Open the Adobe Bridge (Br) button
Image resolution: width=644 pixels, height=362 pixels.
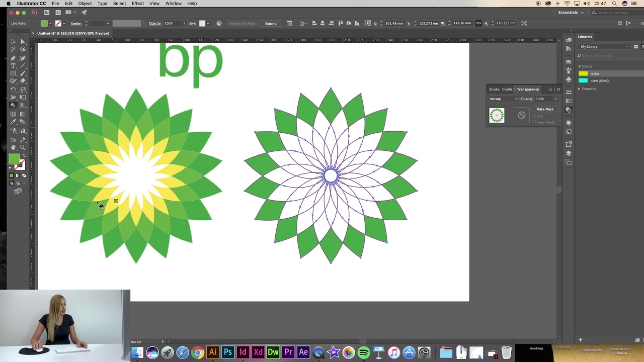click(x=47, y=12)
